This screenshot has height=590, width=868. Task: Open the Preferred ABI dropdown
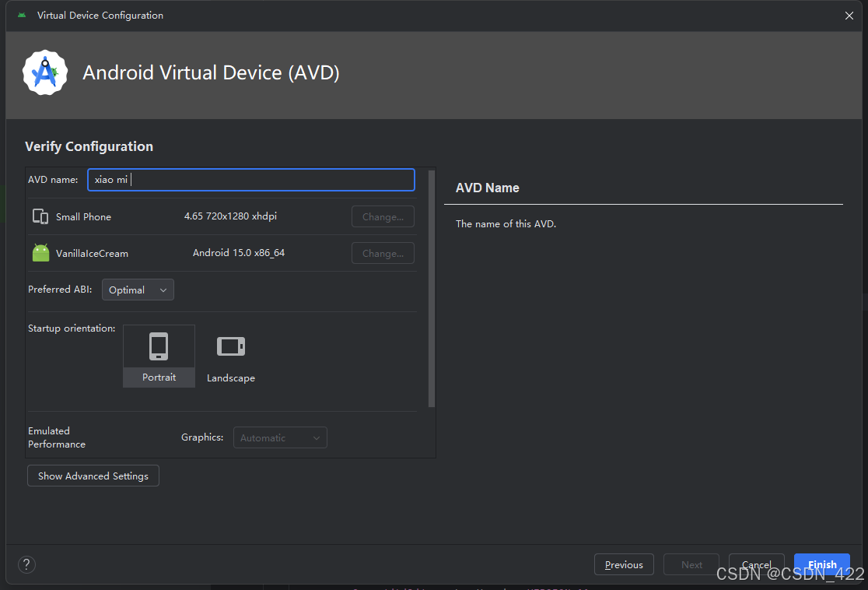[x=138, y=289]
